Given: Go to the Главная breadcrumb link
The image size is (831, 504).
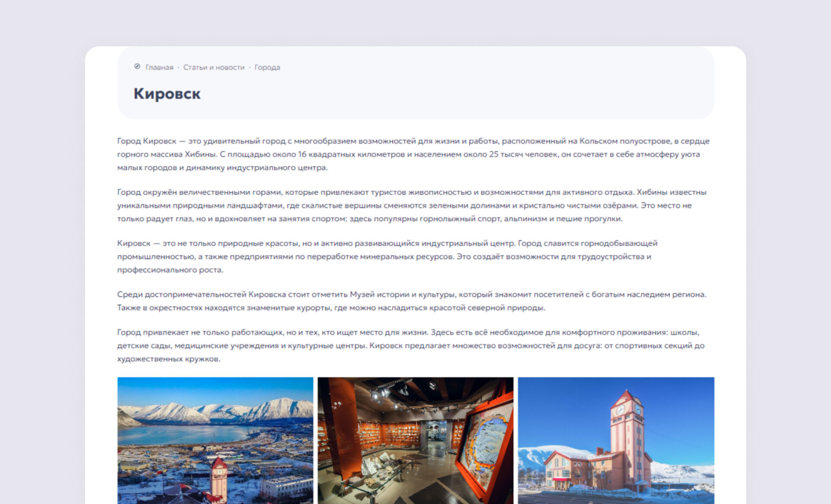Looking at the screenshot, I should click(x=159, y=67).
